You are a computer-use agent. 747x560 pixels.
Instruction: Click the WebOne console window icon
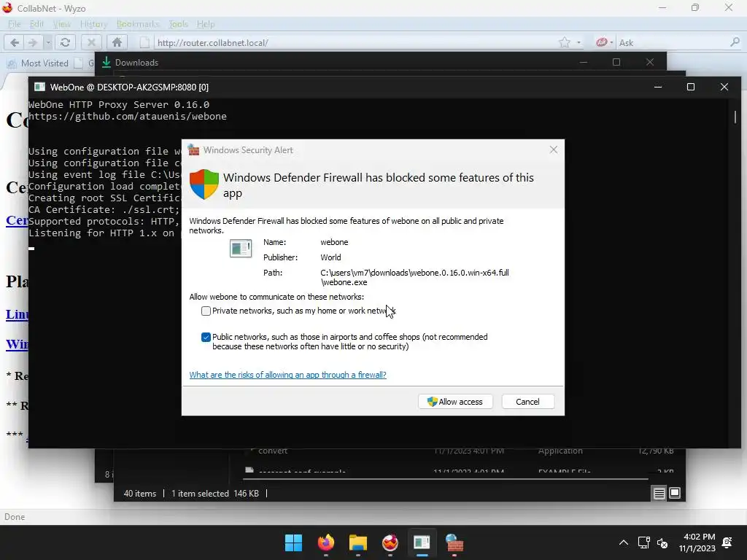[39, 87]
